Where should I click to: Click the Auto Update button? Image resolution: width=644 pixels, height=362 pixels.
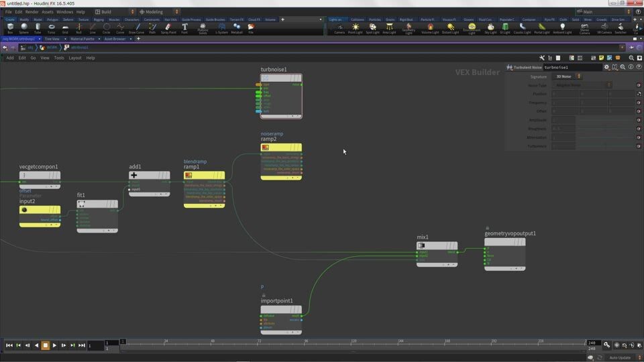pos(619,357)
